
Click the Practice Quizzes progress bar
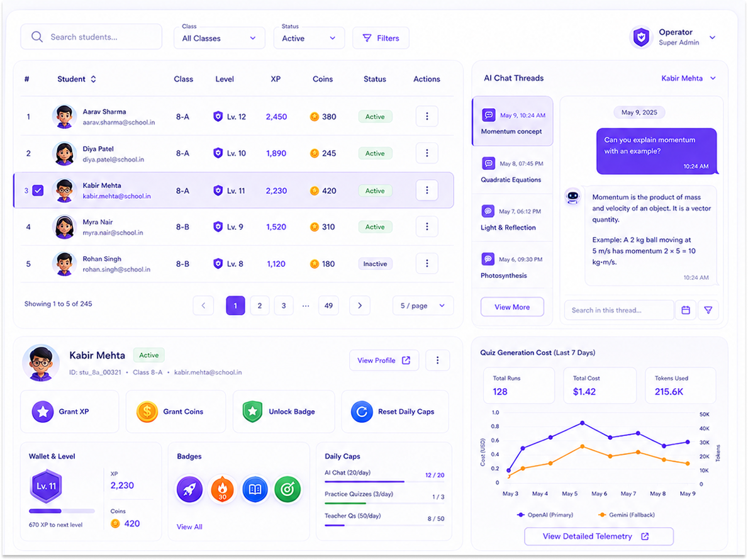(x=384, y=503)
